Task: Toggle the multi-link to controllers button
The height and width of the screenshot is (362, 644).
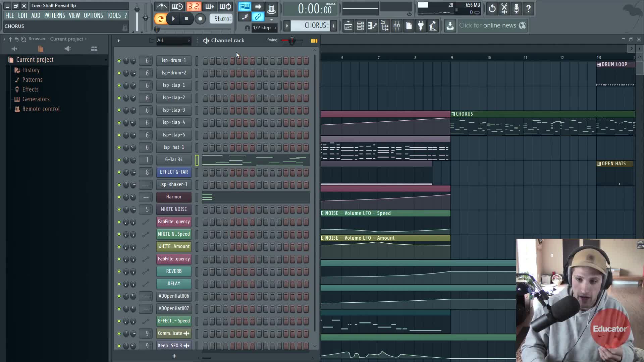Action: click(x=258, y=17)
